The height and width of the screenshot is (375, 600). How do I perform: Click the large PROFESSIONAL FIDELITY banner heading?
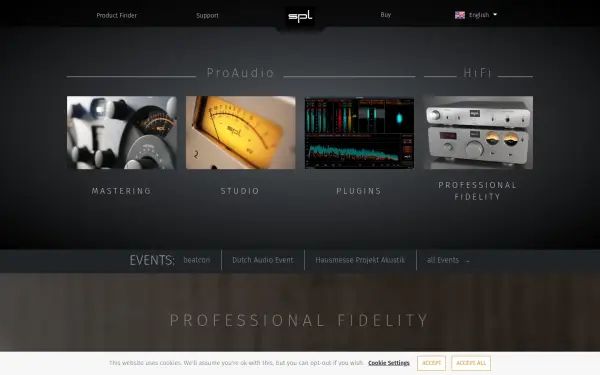299,320
